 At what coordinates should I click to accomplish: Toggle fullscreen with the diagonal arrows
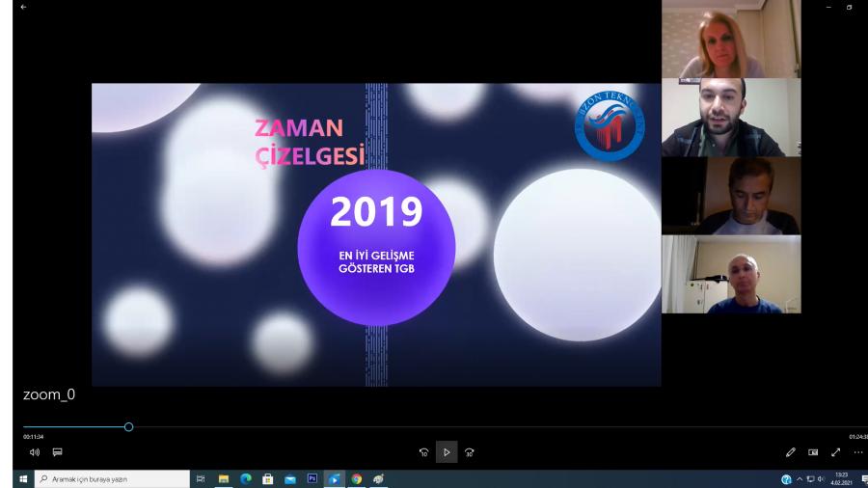(835, 452)
